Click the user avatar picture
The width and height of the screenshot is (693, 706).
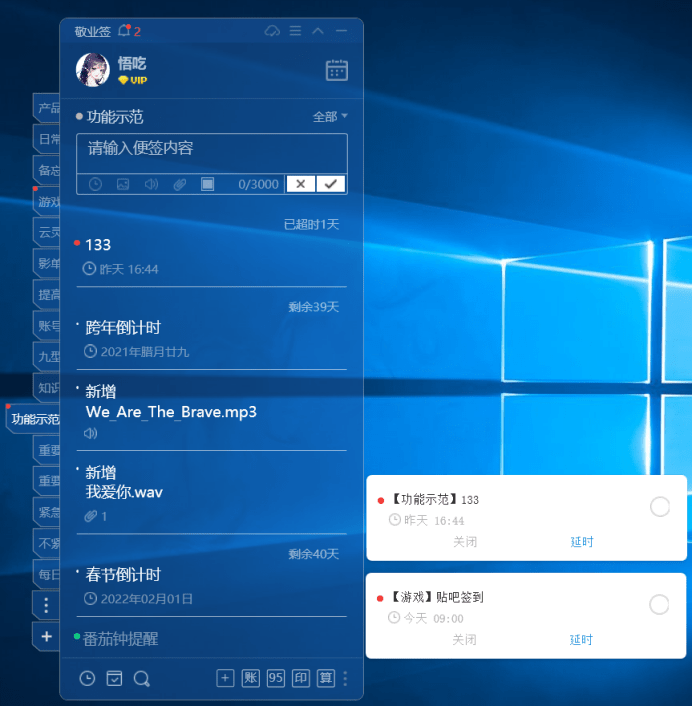click(93, 70)
